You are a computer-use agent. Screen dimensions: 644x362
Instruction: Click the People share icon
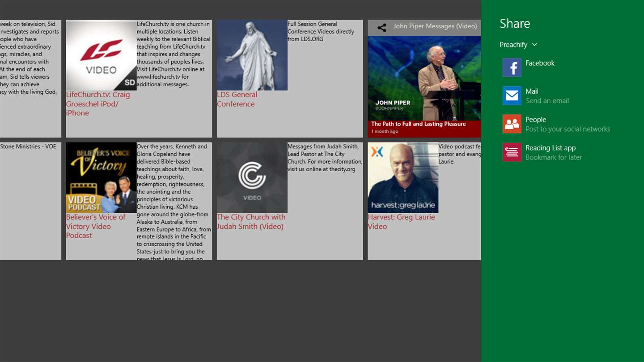(512, 124)
